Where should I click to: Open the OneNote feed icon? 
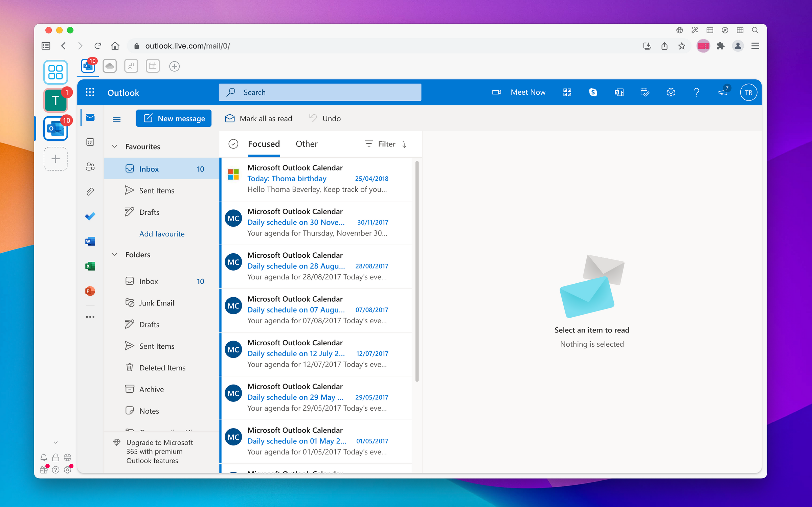[619, 92]
